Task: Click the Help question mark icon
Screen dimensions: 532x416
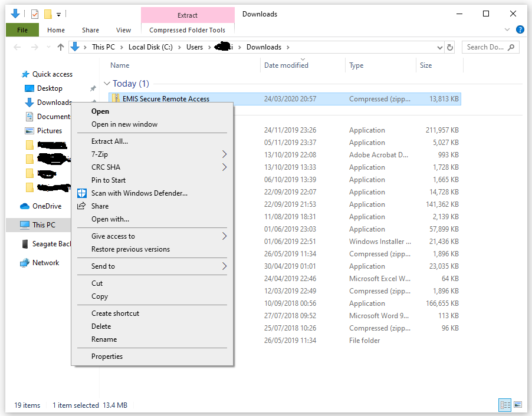Action: tap(520, 29)
